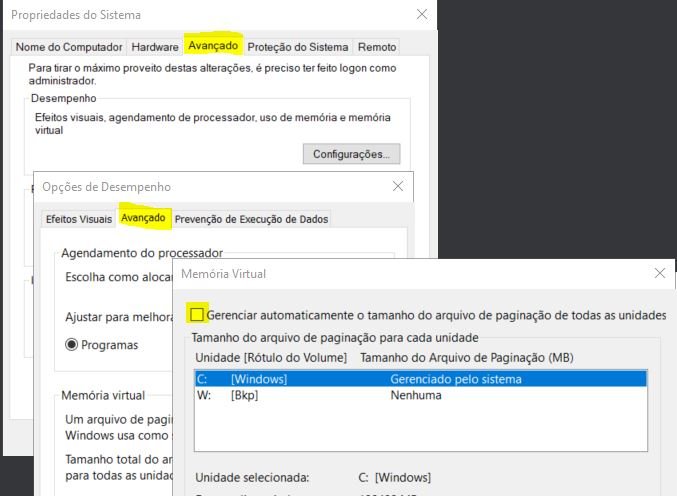
Task: Switch to the Remoto tab
Action: point(376,47)
